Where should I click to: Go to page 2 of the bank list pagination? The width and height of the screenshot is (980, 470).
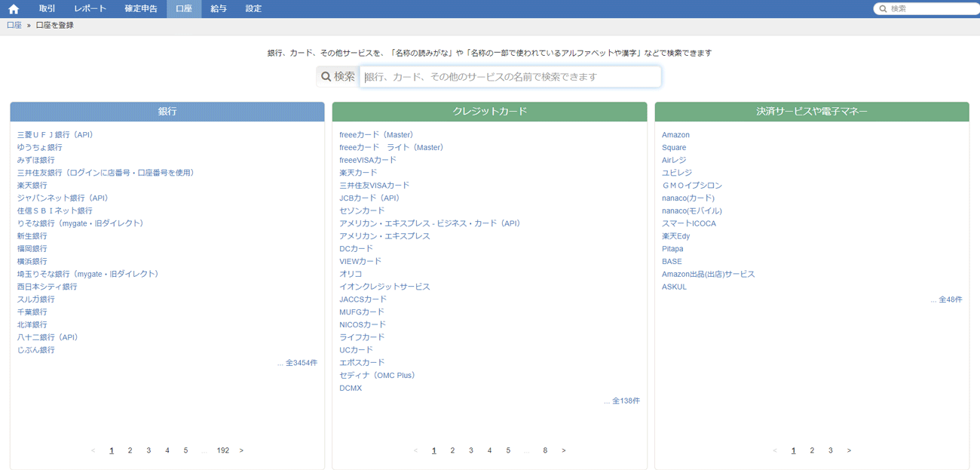[x=130, y=450]
